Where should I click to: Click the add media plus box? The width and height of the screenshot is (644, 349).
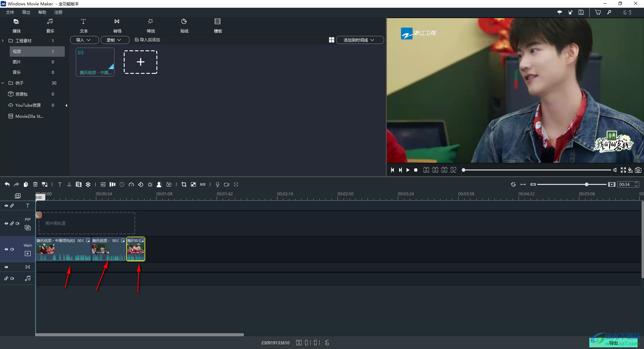coord(141,62)
